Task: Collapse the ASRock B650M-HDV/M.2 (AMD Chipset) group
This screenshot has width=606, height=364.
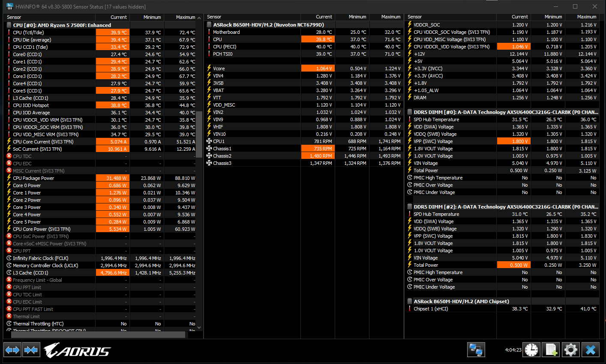Action: pos(410,301)
